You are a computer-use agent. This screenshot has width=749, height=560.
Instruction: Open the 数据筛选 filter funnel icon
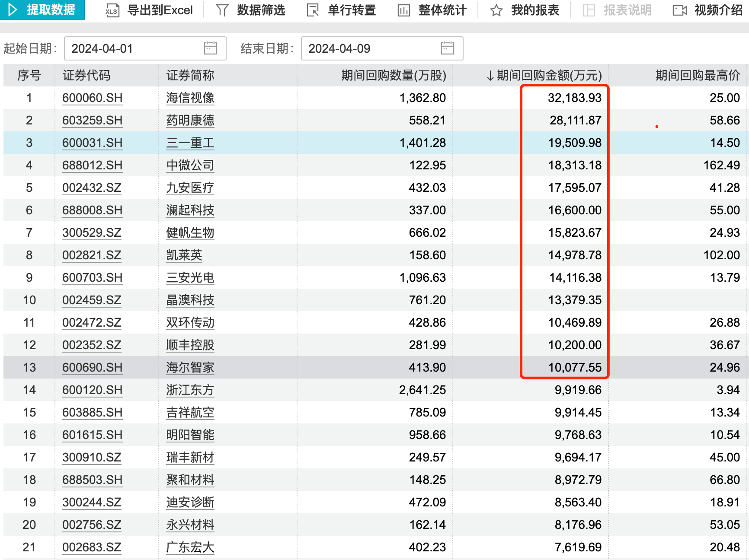tap(221, 10)
